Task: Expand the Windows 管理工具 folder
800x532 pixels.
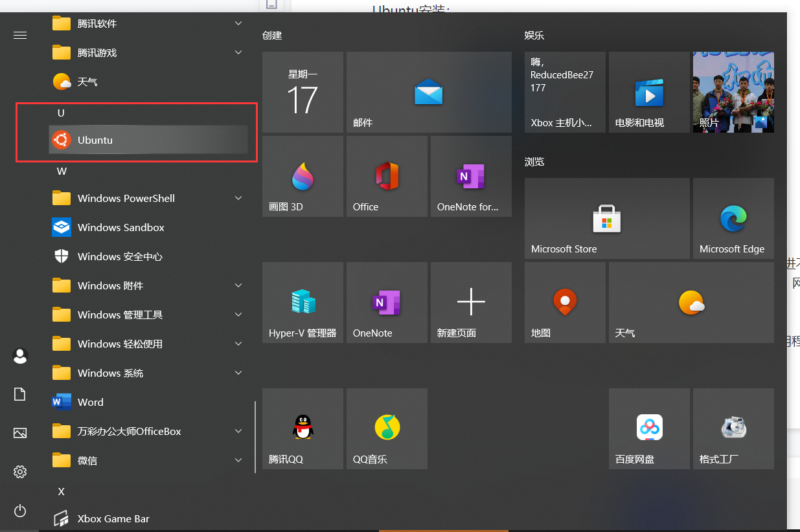Action: click(148, 315)
